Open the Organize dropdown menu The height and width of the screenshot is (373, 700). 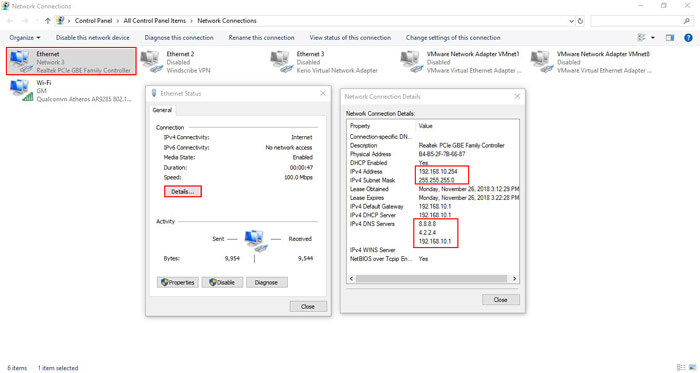25,38
